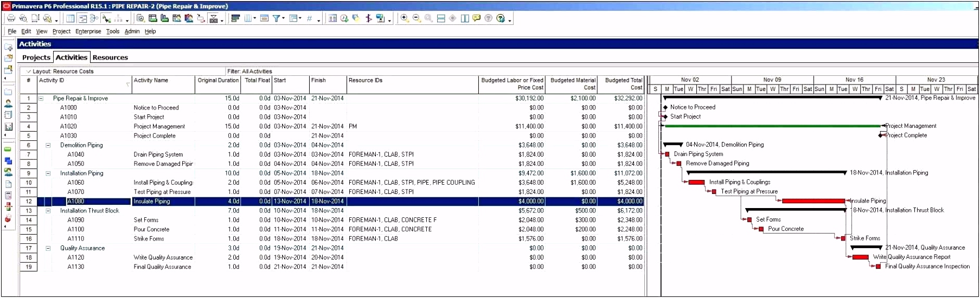Screen dimensions: 980x298
Task: Click the Filter: All Activities label
Action: point(249,72)
